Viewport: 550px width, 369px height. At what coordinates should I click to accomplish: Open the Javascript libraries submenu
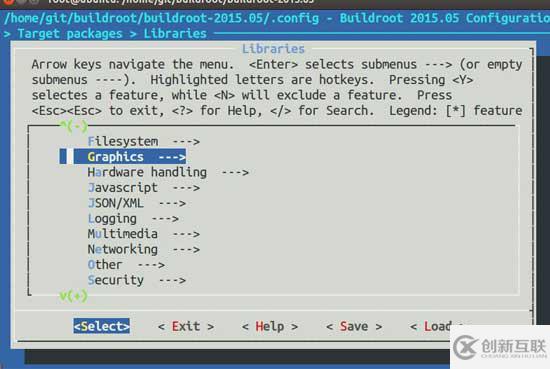pyautogui.click(x=144, y=188)
